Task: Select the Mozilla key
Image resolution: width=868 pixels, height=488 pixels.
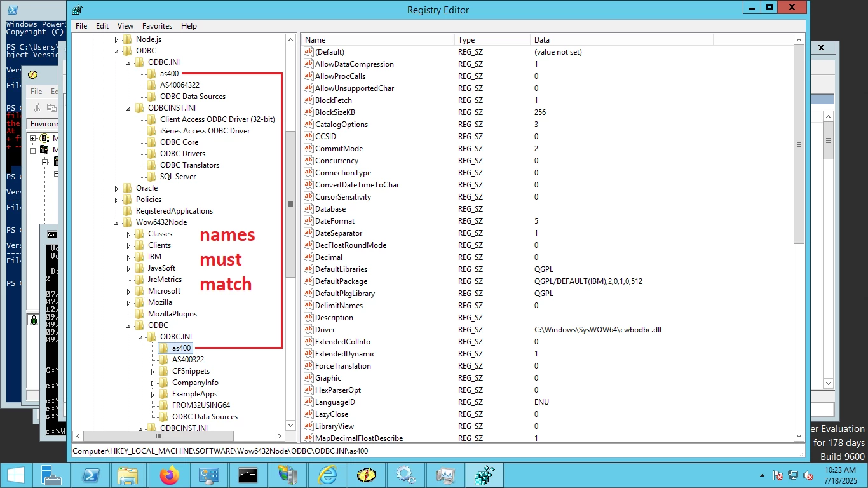Action: tap(159, 302)
